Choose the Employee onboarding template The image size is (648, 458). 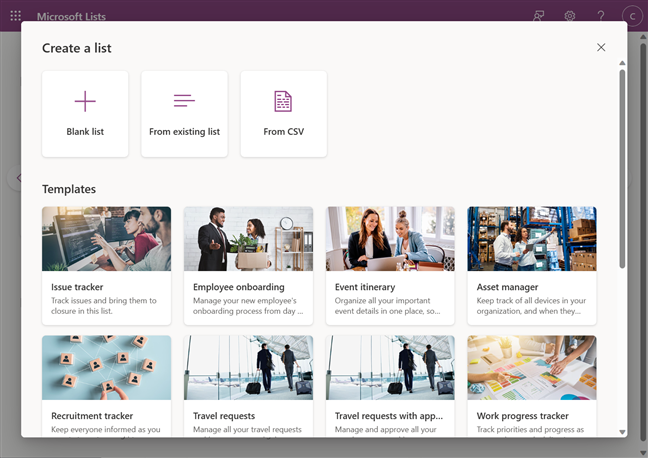[248, 265]
